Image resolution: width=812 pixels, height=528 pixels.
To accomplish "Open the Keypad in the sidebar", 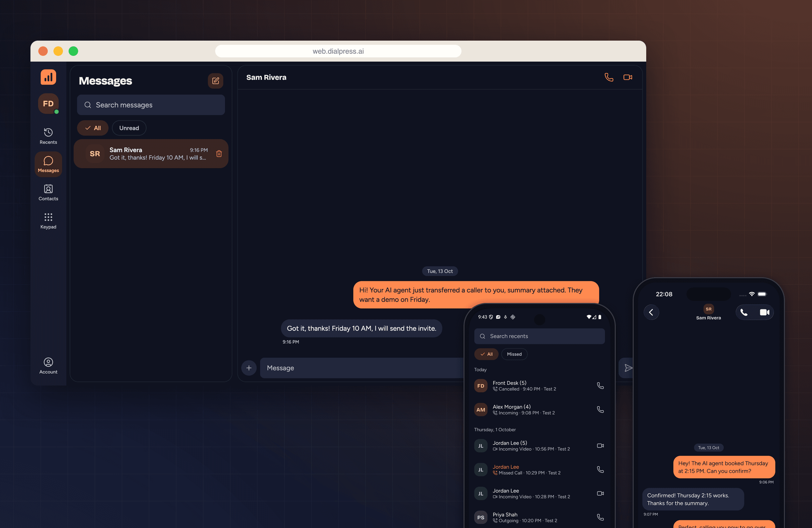I will tap(48, 221).
